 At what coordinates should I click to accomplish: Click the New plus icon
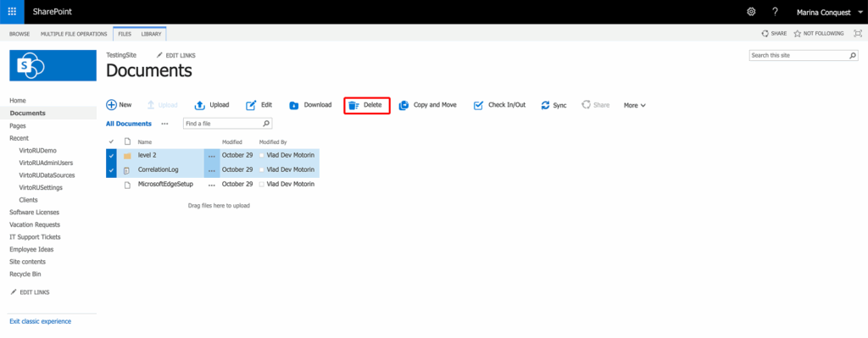[111, 105]
